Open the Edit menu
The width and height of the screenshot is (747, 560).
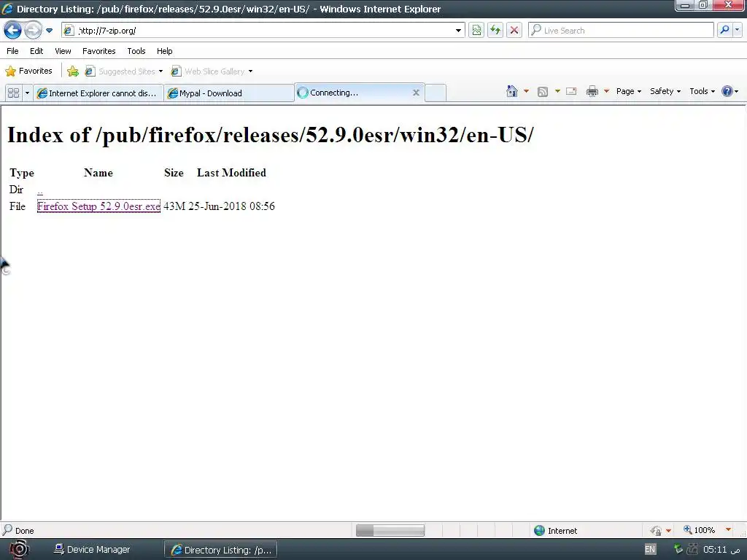[x=36, y=51]
